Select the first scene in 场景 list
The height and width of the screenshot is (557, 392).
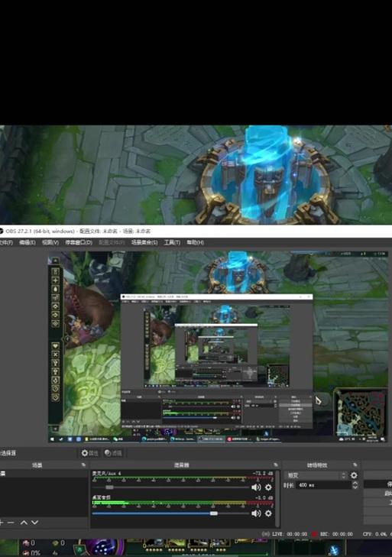click(44, 474)
